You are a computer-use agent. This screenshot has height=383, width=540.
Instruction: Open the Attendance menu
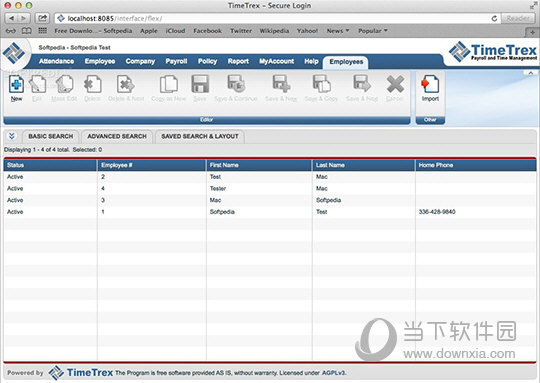tap(56, 61)
